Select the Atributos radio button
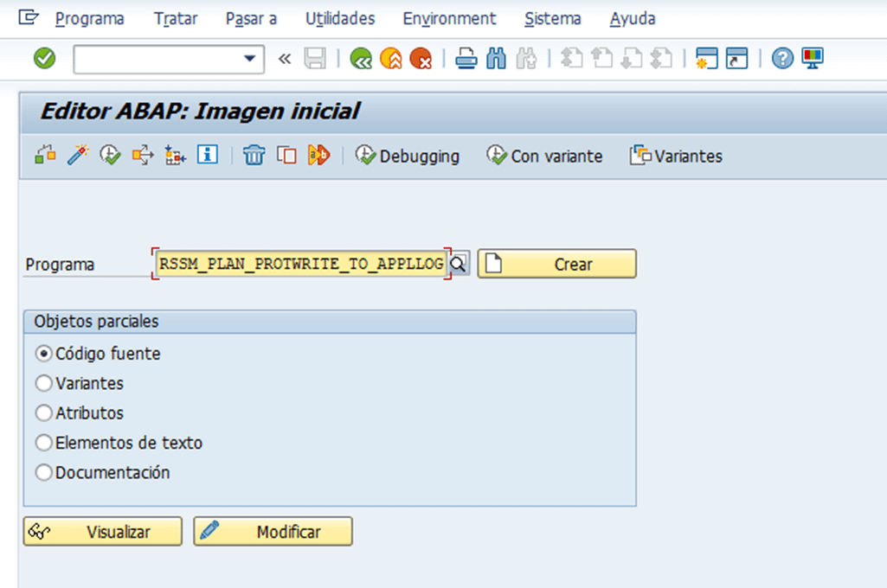Screen dimensions: 887x588 pos(43,413)
